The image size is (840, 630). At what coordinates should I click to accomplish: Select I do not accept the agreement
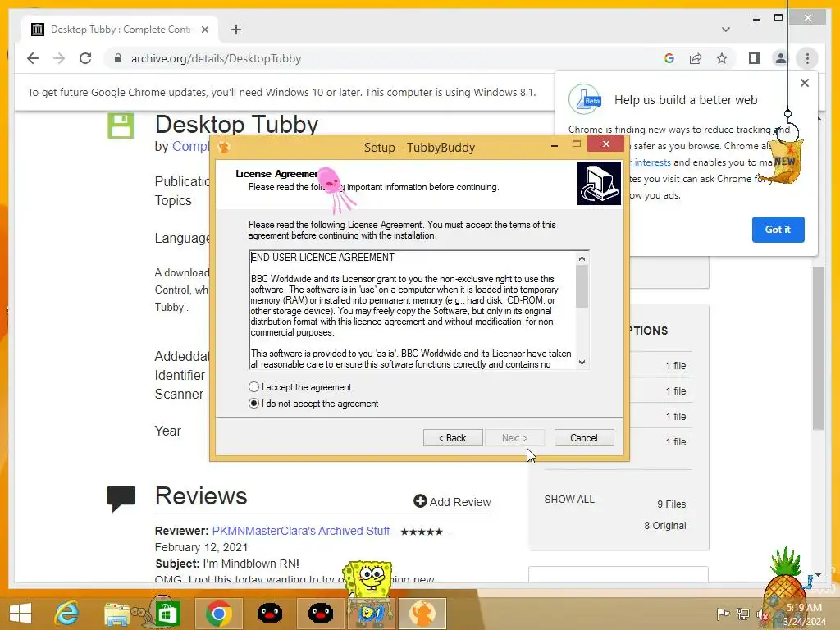313,404
